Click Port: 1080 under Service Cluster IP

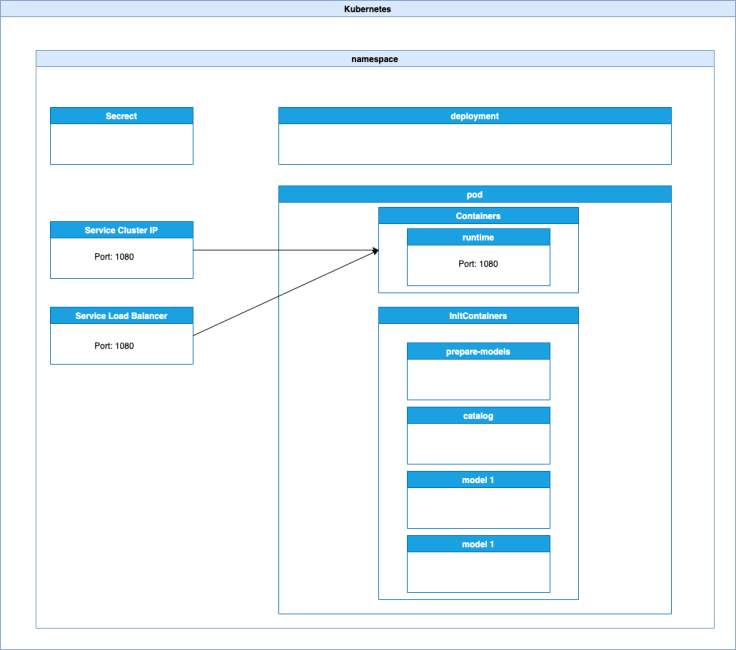click(114, 257)
